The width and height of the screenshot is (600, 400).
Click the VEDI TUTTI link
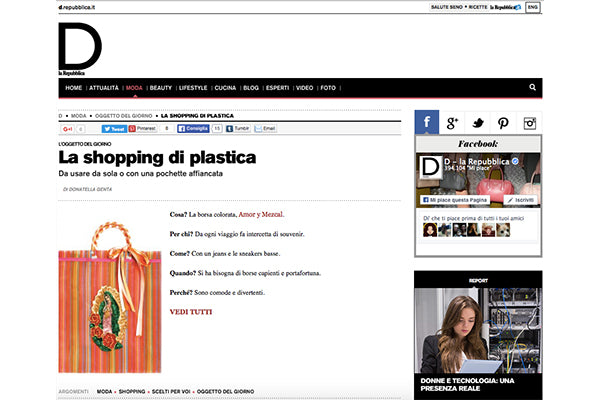191,312
